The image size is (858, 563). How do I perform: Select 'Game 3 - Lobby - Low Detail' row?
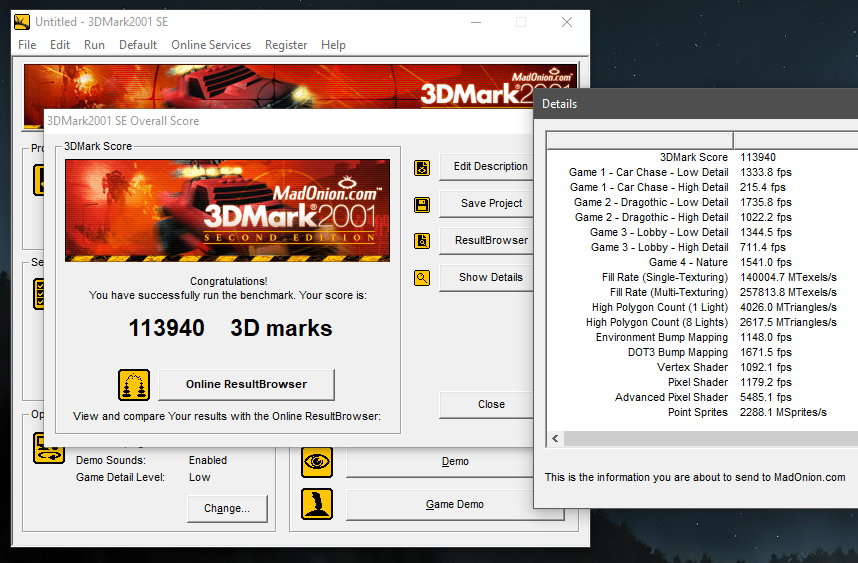703,233
